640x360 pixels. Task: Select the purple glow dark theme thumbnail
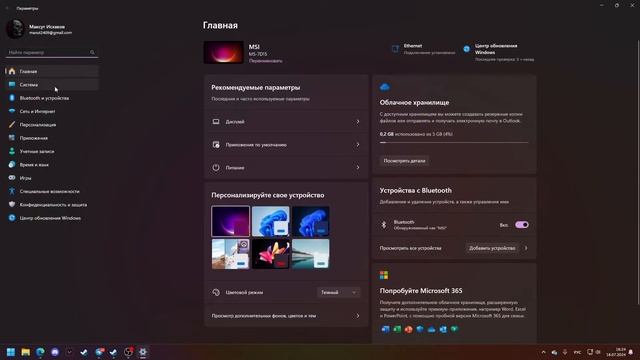[x=231, y=221]
